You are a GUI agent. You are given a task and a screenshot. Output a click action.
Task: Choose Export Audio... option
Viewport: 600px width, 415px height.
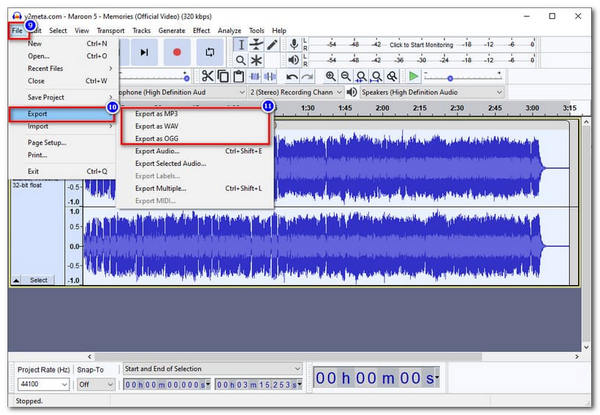(x=195, y=151)
